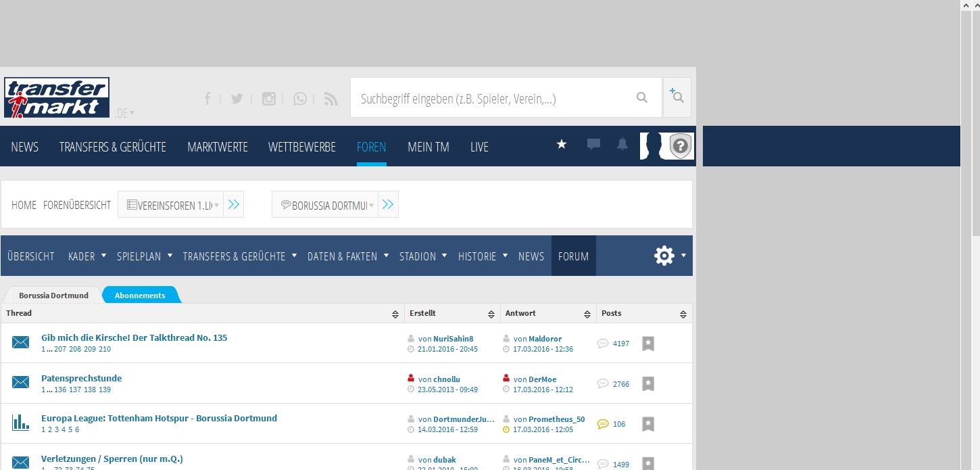Click envelope icon of Gib mich die Kirsche thread
Viewport: 980px width, 470px height.
(x=20, y=343)
